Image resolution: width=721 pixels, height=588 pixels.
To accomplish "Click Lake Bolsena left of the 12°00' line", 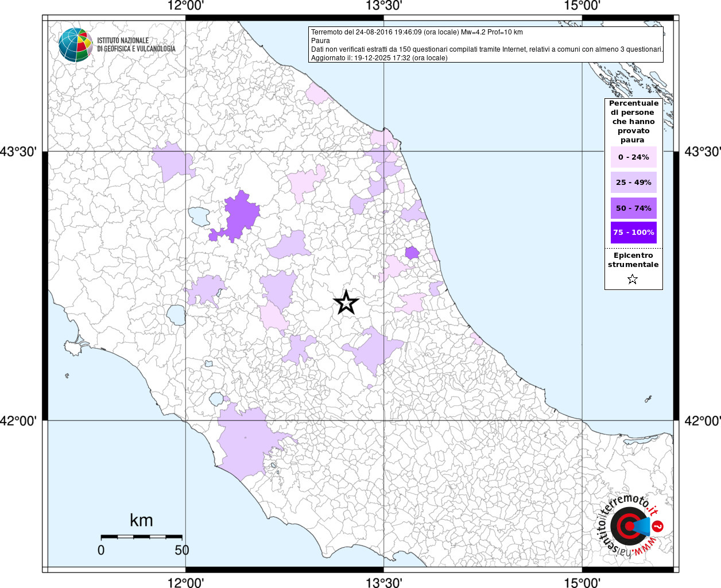I will point(176,315).
